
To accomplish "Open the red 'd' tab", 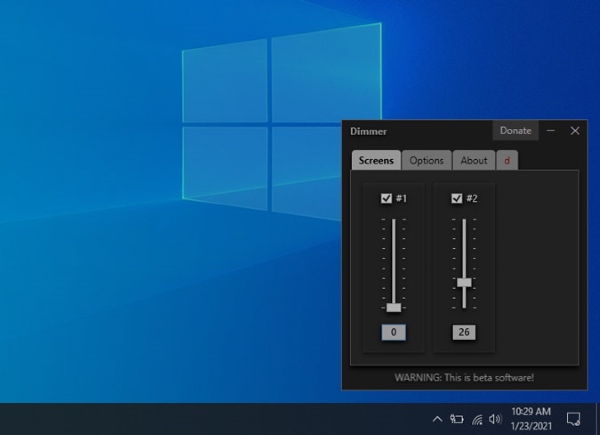I will point(507,160).
